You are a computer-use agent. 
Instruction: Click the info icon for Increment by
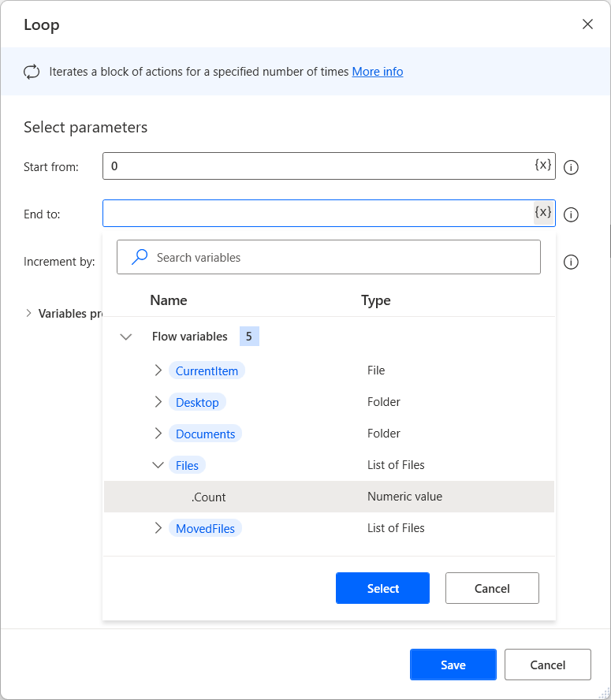(571, 262)
